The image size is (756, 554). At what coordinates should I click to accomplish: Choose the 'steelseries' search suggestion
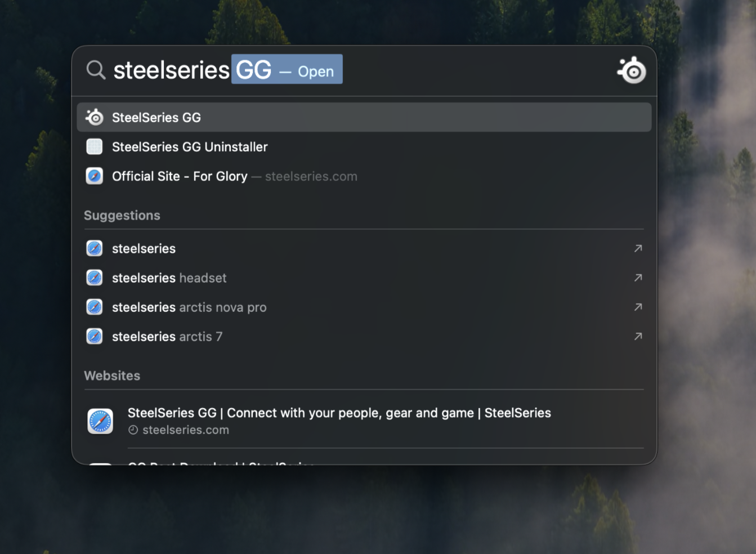point(364,248)
